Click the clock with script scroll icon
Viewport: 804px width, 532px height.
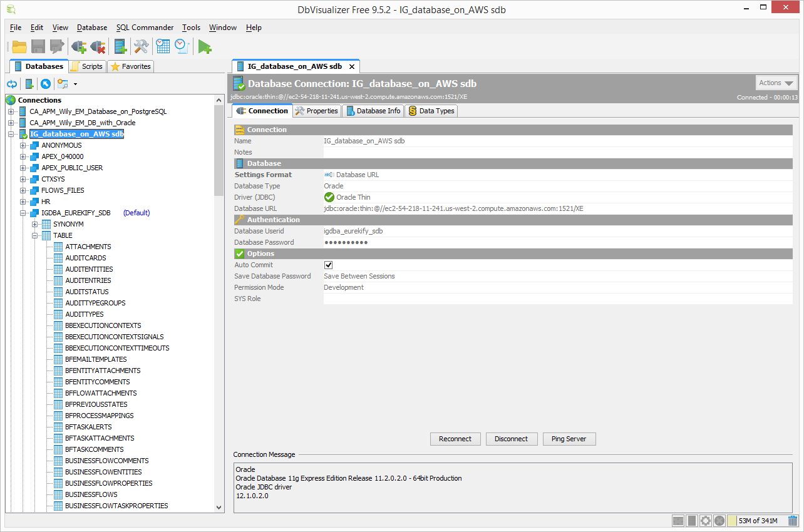click(x=182, y=46)
